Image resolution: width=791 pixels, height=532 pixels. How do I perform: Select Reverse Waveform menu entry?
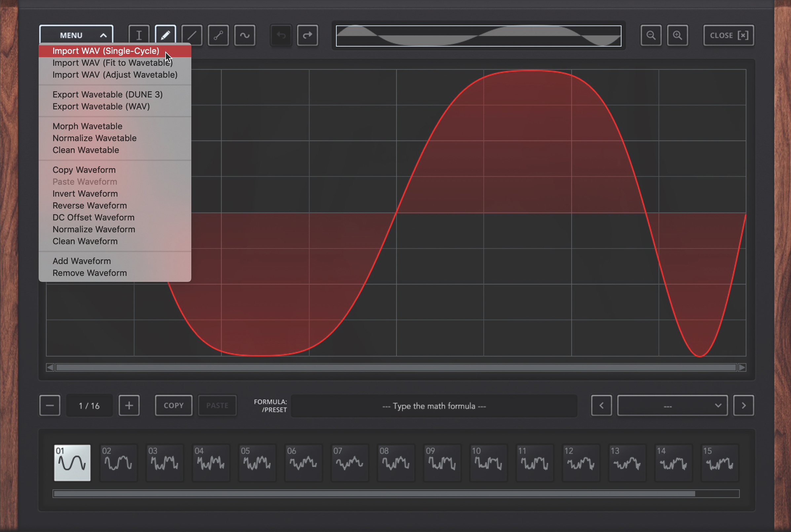click(115, 205)
